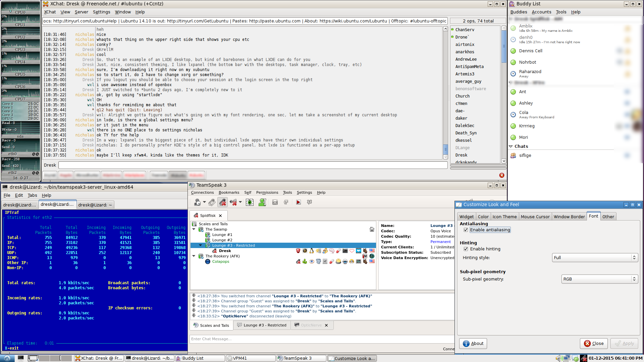Click the Scales and Tails server icon
Viewport: 644px width, 362px height.
point(194,224)
